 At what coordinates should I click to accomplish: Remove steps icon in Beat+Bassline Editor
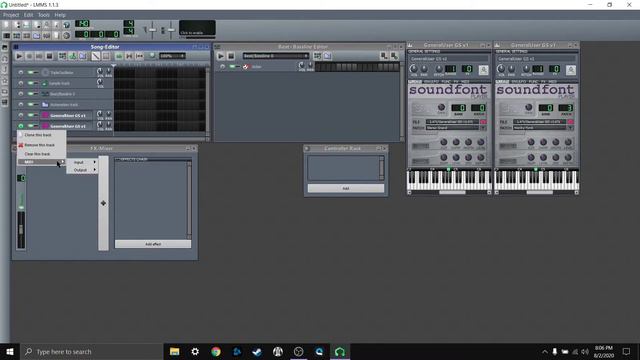(x=384, y=56)
